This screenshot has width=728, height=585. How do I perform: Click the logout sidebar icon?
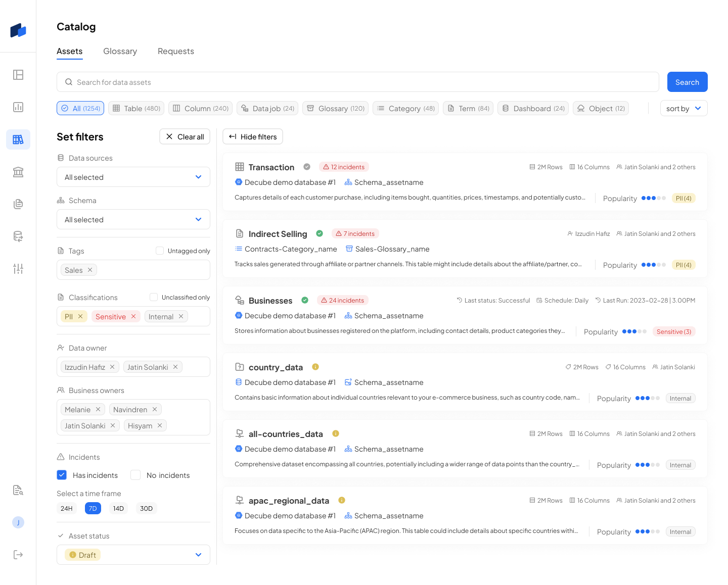click(18, 555)
